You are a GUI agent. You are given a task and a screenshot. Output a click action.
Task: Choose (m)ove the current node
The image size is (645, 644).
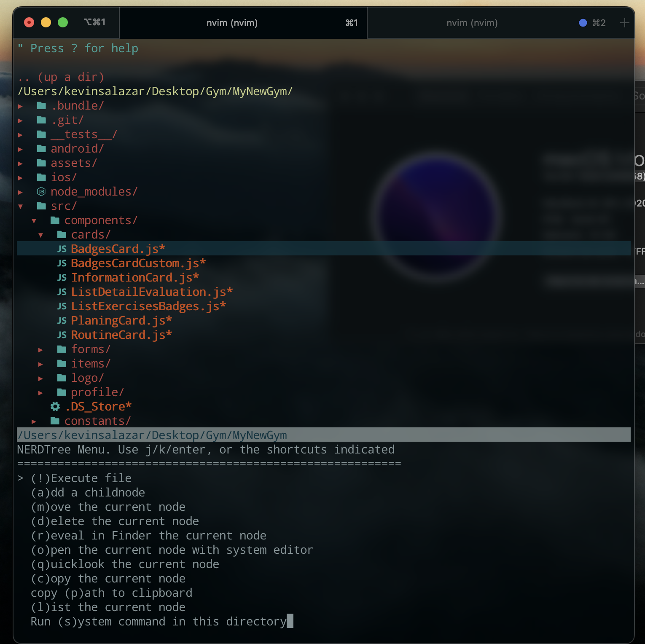point(108,507)
